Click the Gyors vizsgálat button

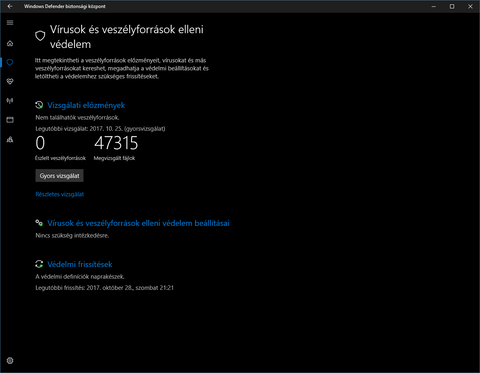pyautogui.click(x=59, y=176)
